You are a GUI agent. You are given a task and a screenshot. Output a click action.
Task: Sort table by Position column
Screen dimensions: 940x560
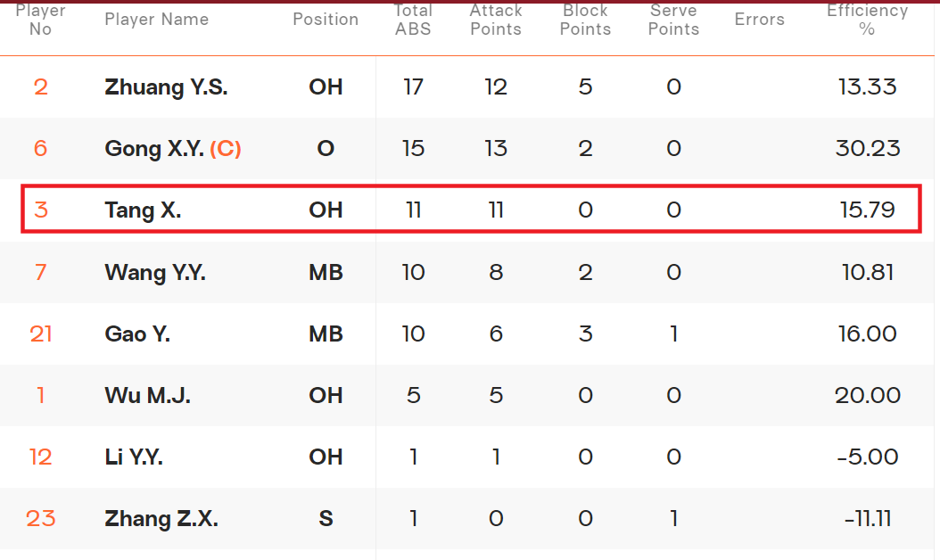coord(326,20)
